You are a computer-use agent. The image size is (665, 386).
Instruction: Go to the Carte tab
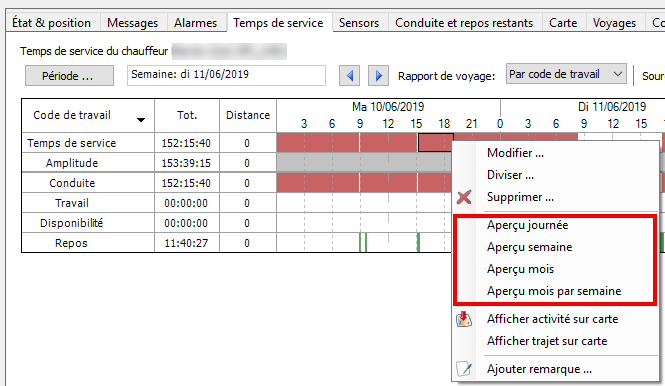563,23
